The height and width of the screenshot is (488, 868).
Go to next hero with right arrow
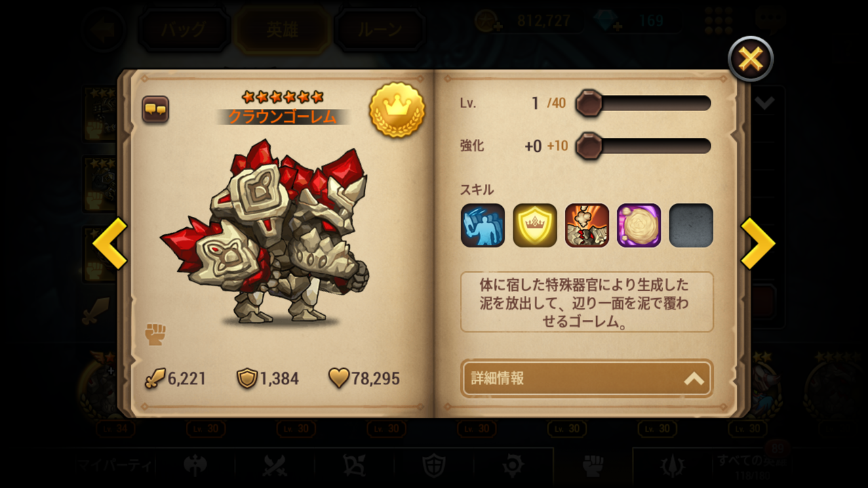757,243
